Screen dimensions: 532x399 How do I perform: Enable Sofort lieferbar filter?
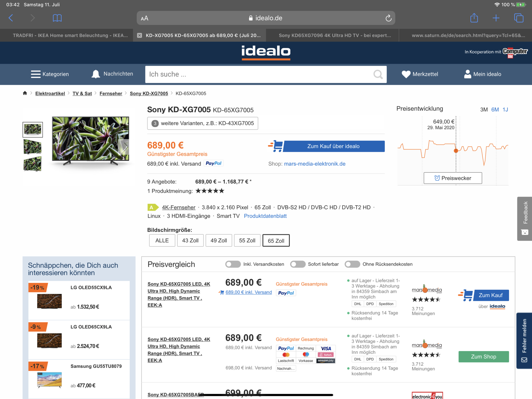pos(298,264)
